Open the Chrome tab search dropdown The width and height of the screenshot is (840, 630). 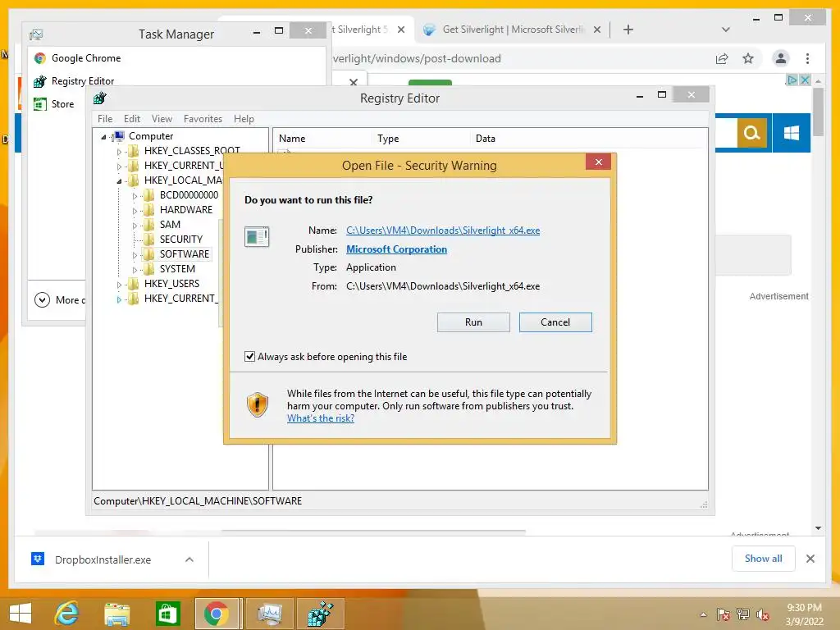click(x=725, y=30)
